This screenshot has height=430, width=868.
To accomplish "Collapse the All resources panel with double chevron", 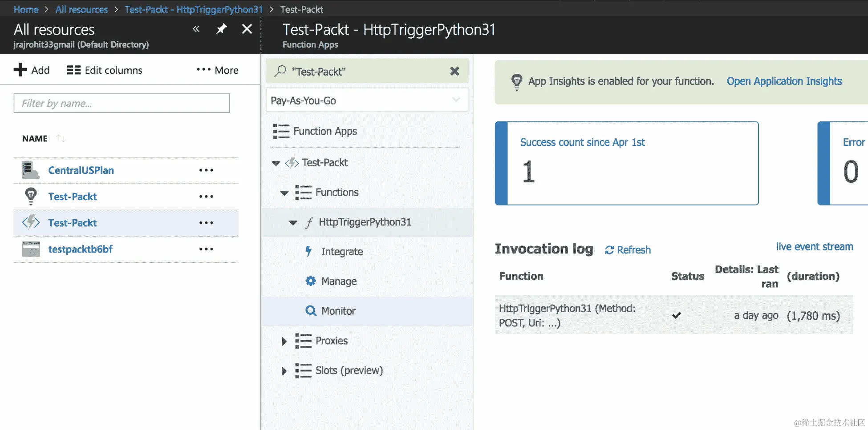I will (x=196, y=29).
